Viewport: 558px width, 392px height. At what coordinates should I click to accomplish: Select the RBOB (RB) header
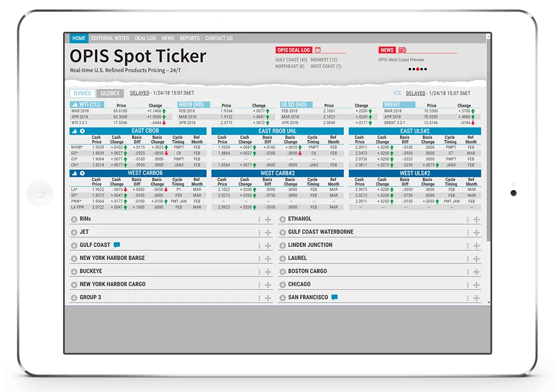194,105
